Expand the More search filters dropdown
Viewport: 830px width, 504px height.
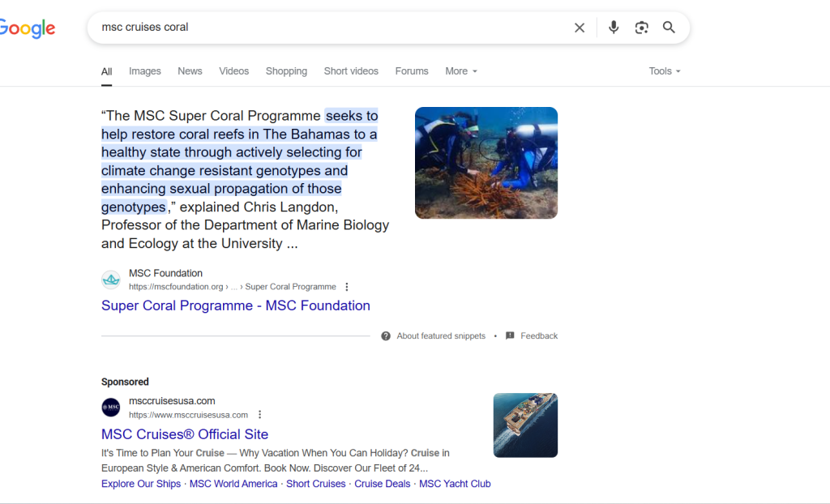click(461, 71)
